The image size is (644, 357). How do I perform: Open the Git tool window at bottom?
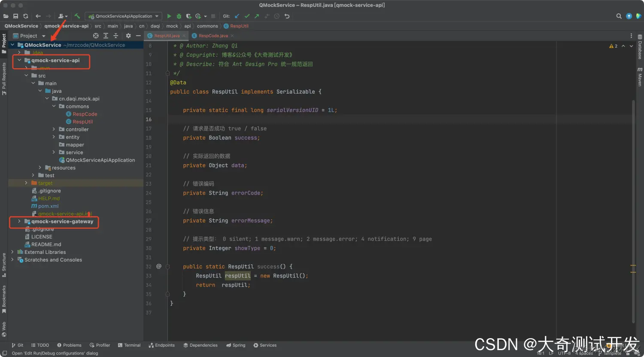18,345
